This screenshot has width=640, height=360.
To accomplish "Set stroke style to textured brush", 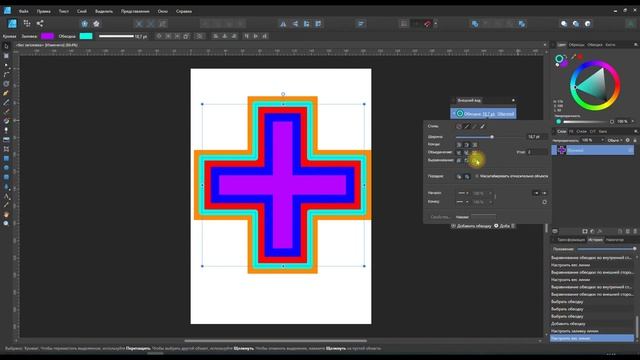I will pyautogui.click(x=482, y=127).
